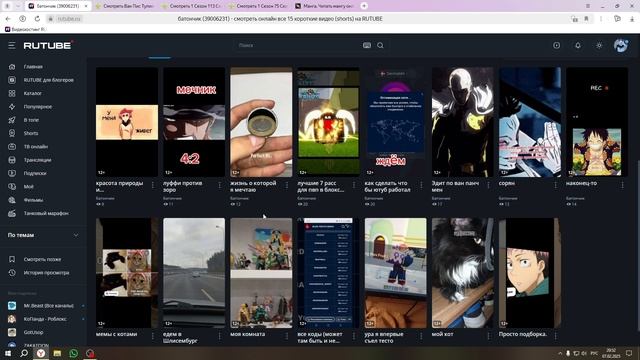Image resolution: width=640 pixels, height=360 pixels.
Task: Open В топе section
Action: tap(31, 120)
